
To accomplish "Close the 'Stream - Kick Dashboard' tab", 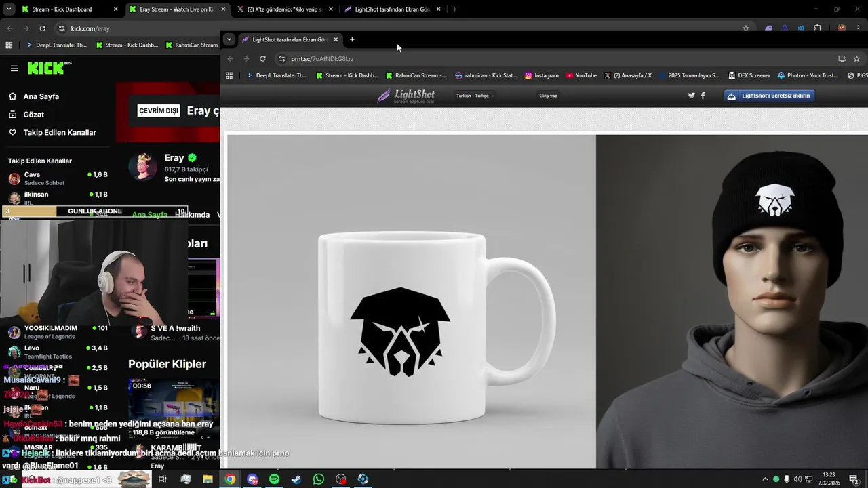I will coord(115,9).
